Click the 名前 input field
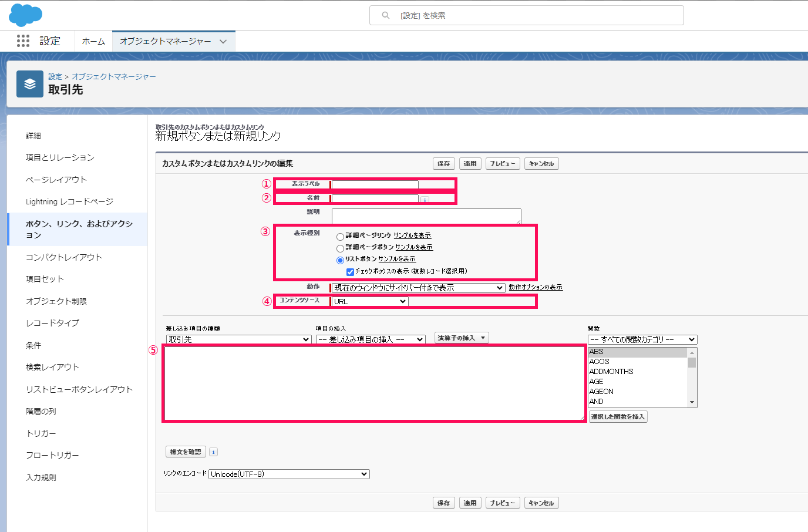 (375, 198)
